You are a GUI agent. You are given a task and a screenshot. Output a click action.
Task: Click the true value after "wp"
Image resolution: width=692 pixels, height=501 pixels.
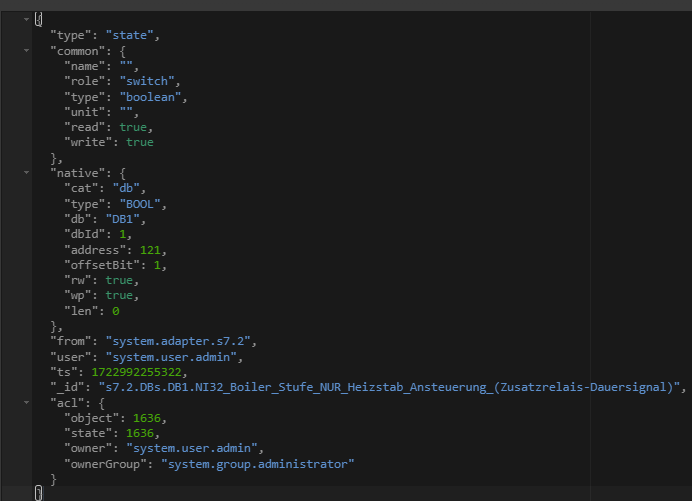click(x=118, y=296)
